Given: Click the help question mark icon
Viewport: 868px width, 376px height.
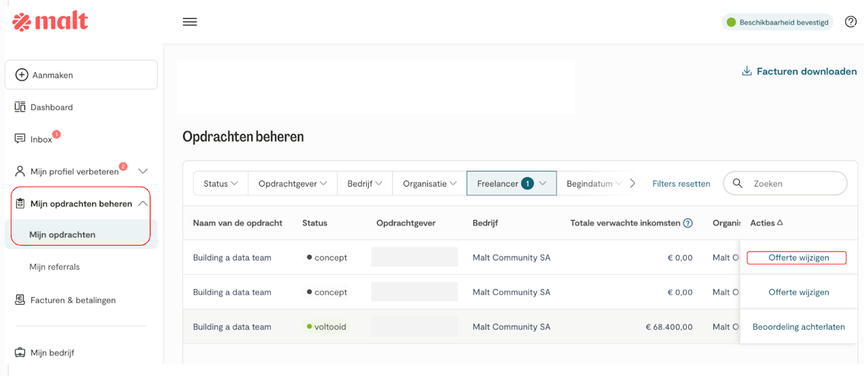Looking at the screenshot, I should click(x=850, y=22).
